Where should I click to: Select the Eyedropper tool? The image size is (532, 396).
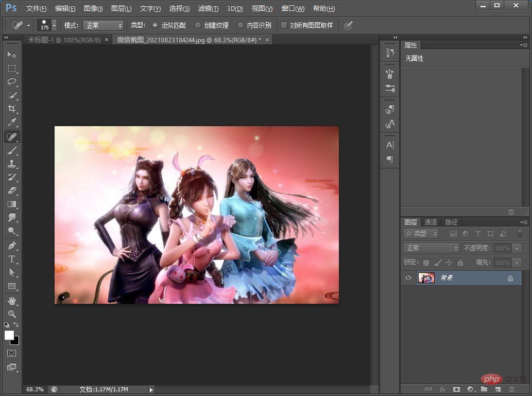pos(12,122)
